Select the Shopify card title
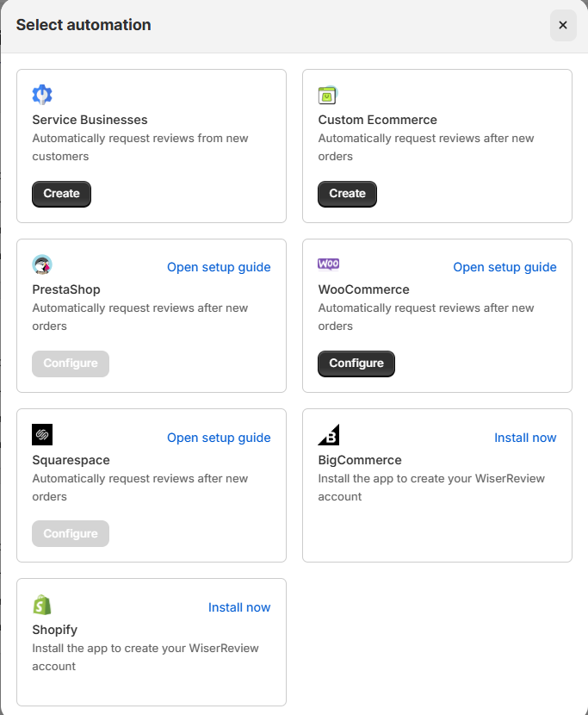Viewport: 588px width, 715px height. (x=55, y=630)
